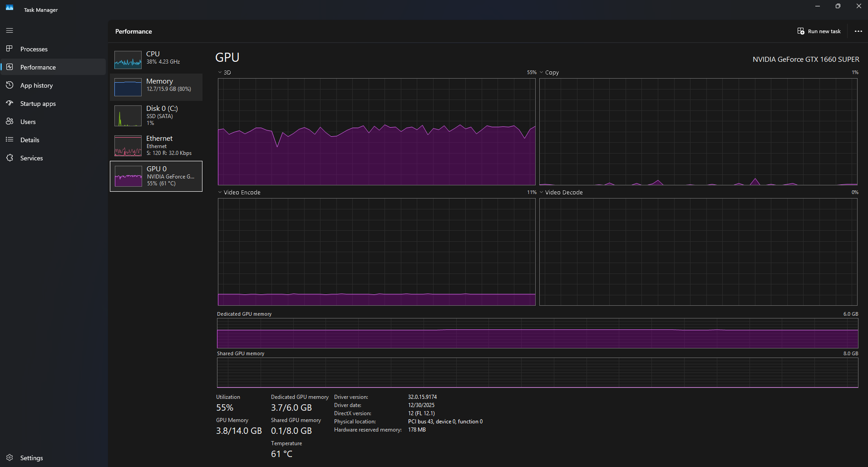Click the Dedicated GPU memory graph

[538, 333]
